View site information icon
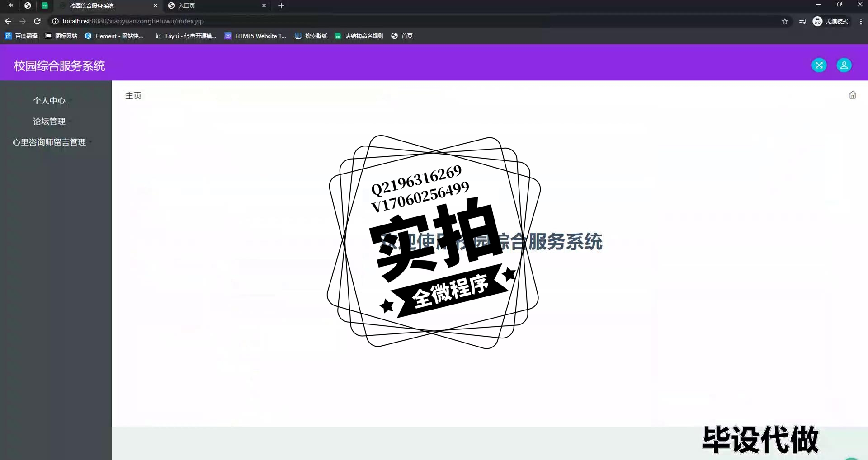Screen dimensions: 868x460 click(55, 21)
